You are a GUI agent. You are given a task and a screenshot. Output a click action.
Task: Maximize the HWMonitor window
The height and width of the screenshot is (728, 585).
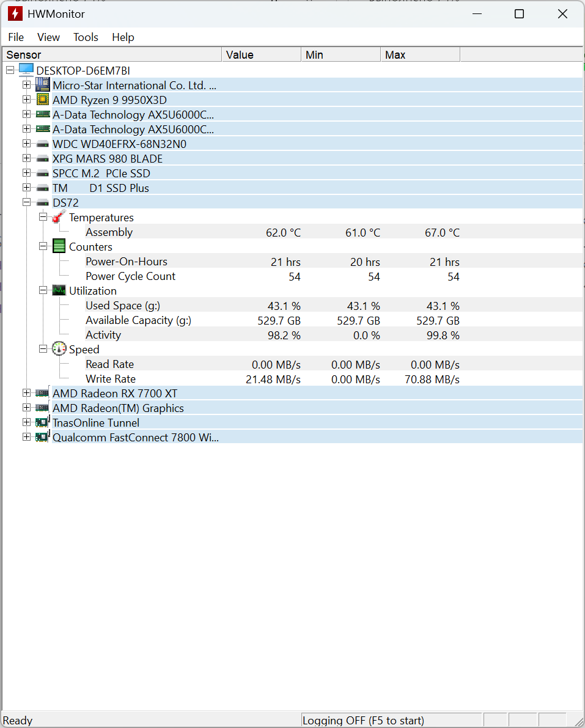point(519,14)
